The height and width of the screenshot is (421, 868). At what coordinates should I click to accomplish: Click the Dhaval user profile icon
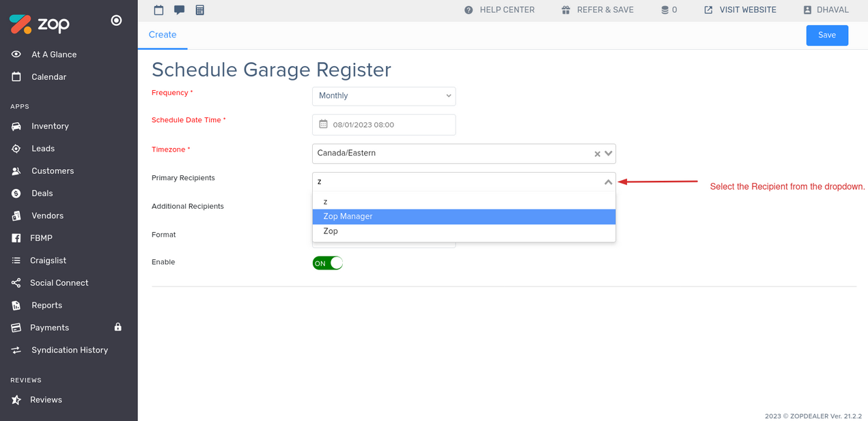(x=807, y=10)
